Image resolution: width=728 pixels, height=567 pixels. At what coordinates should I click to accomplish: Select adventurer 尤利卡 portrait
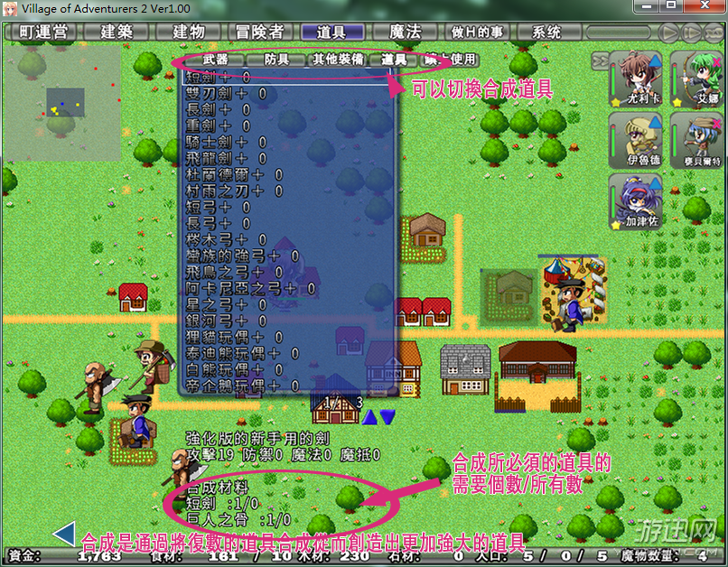[x=638, y=78]
